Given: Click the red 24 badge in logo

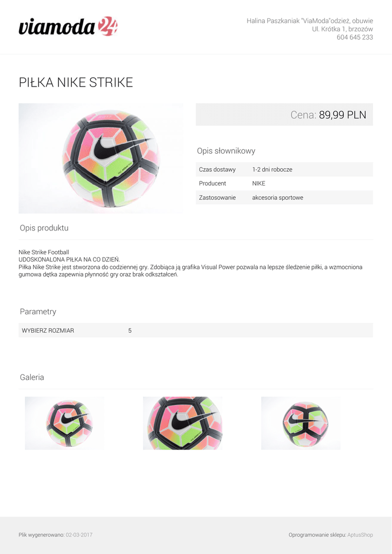Looking at the screenshot, I should pos(108,26).
